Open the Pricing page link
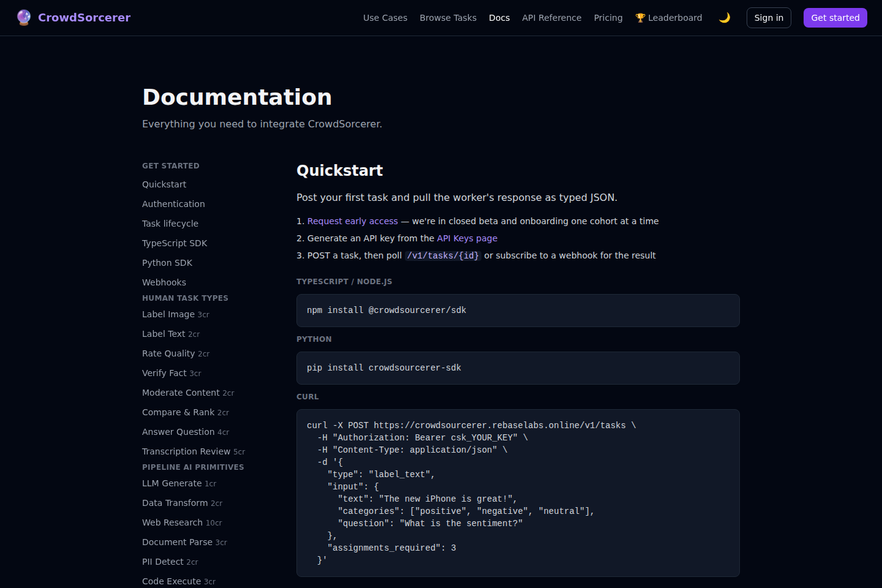This screenshot has height=588, width=882. [x=608, y=18]
